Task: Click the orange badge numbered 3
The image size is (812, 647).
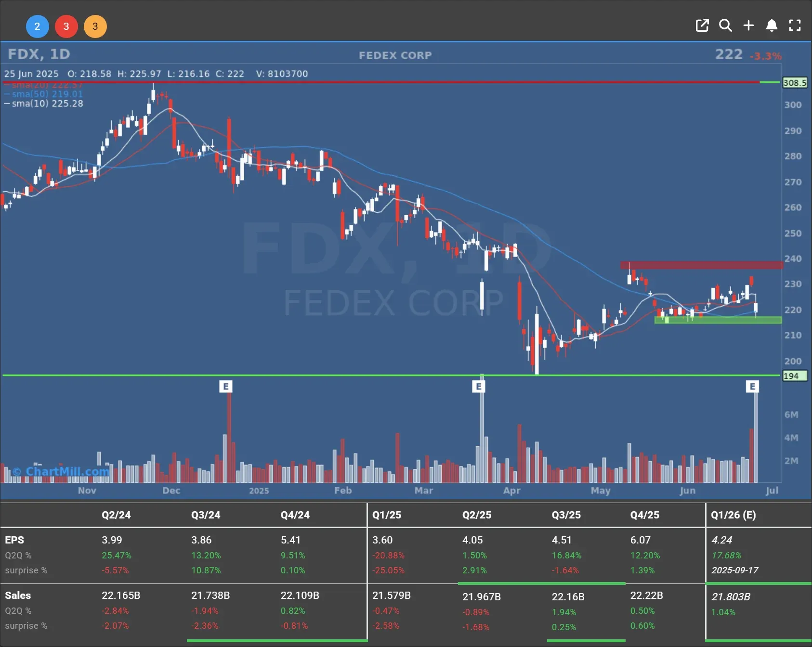Action: tap(95, 26)
